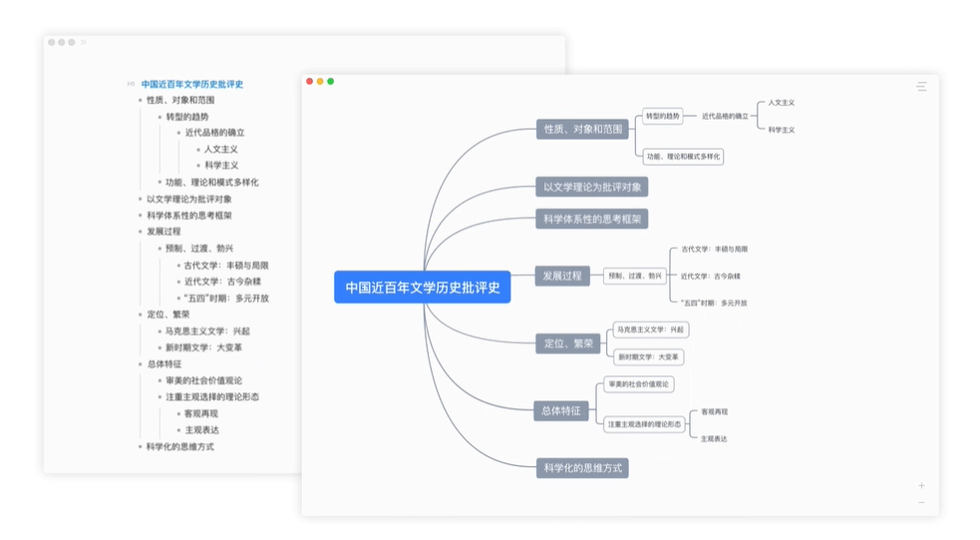The height and width of the screenshot is (540, 980).
Task: Select outline row 注重主观选择的理论形态
Action: [212, 398]
